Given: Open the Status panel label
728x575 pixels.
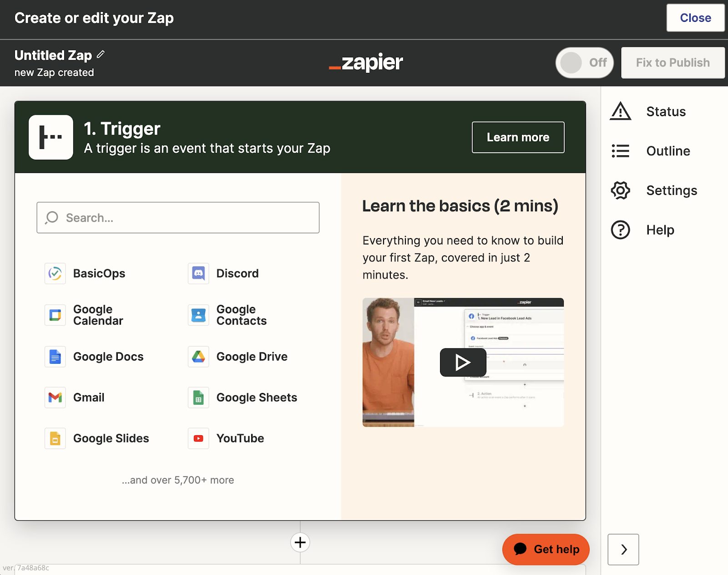Looking at the screenshot, I should tap(666, 112).
